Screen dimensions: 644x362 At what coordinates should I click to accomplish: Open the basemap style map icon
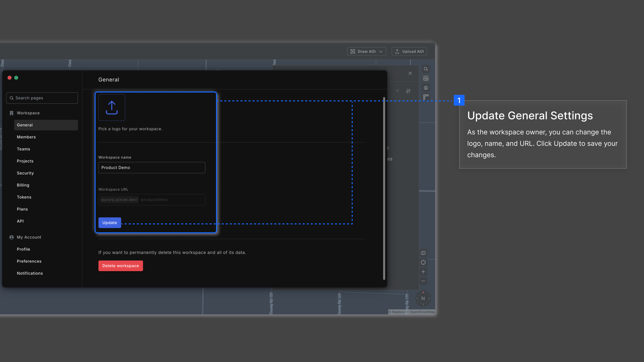coord(423,253)
